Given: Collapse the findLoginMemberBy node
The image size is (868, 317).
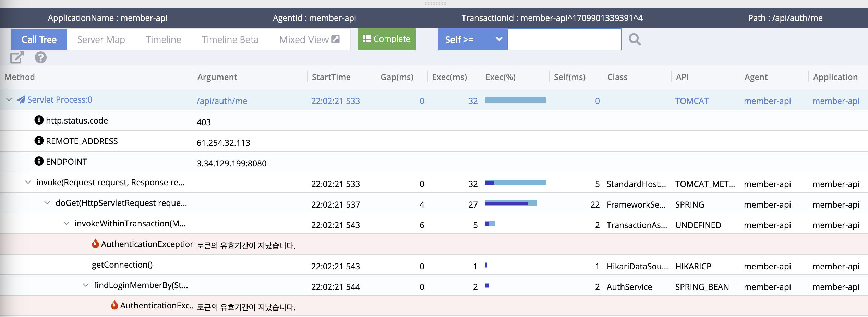Looking at the screenshot, I should click(86, 285).
